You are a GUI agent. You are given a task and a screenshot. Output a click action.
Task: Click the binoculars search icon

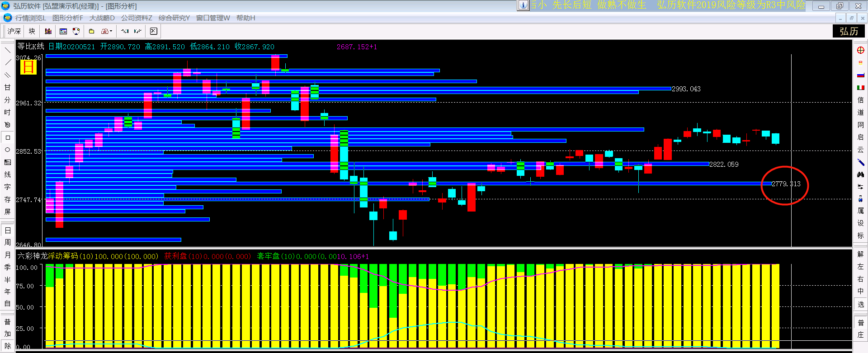[861, 174]
